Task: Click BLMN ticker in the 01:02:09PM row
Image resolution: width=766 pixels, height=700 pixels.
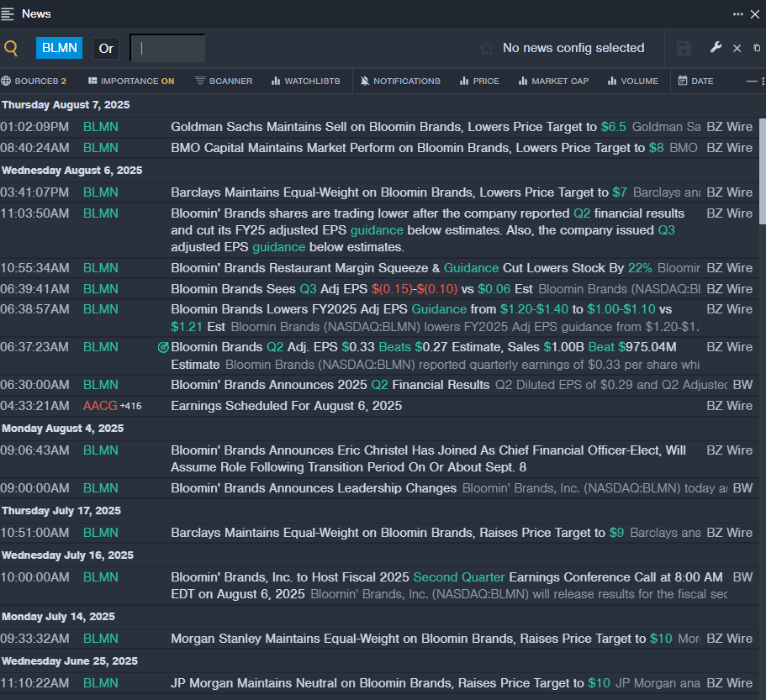Action: pyautogui.click(x=101, y=127)
